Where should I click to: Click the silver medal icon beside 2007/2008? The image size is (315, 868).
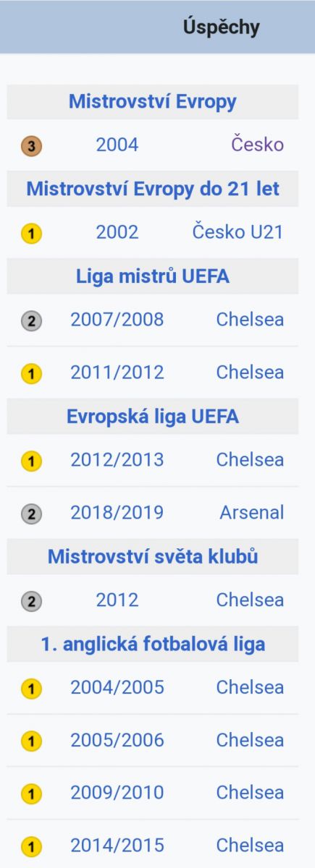(x=31, y=320)
